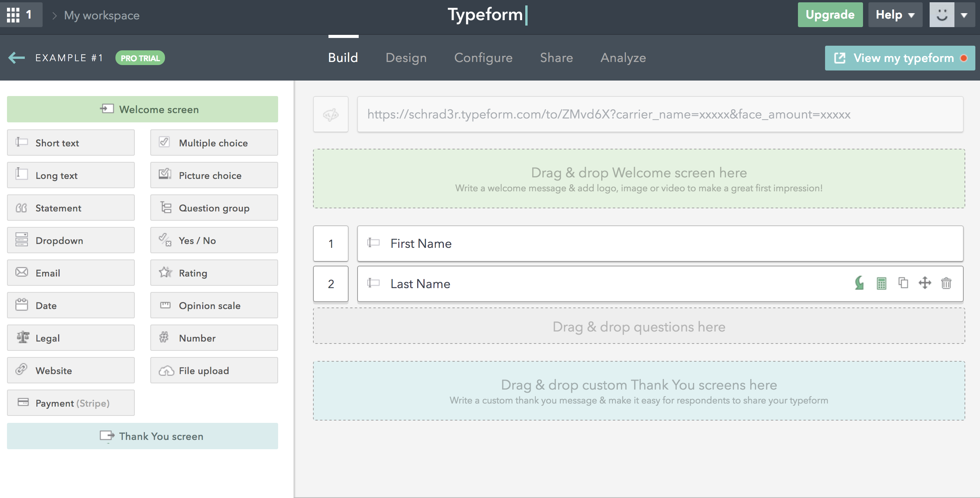980x498 pixels.
Task: Click the move icon on Last Name
Action: click(925, 283)
